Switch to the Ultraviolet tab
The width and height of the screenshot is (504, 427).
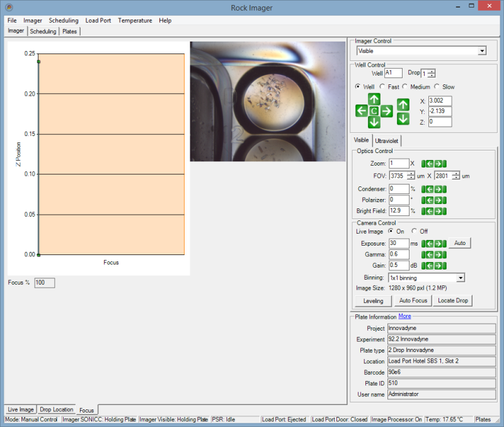pos(387,140)
